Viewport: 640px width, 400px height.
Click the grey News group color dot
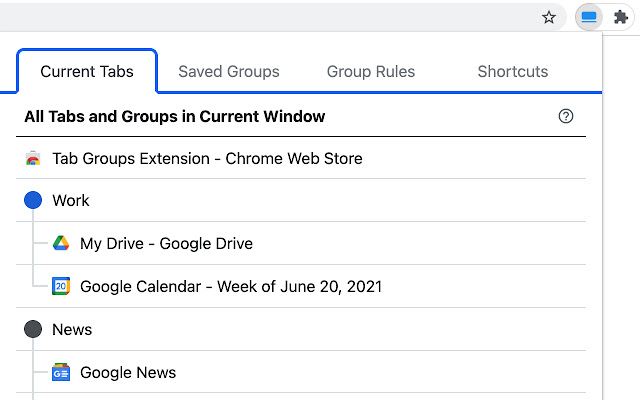click(x=33, y=329)
